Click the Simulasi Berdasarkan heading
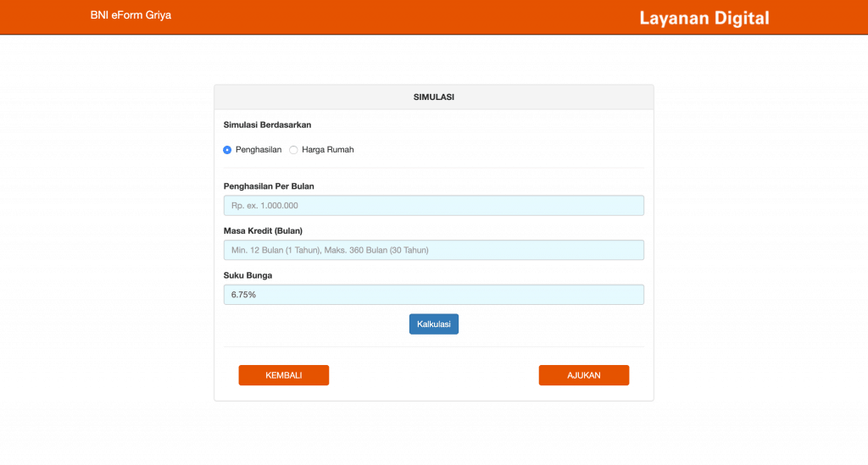Image resolution: width=868 pixels, height=465 pixels. point(267,125)
